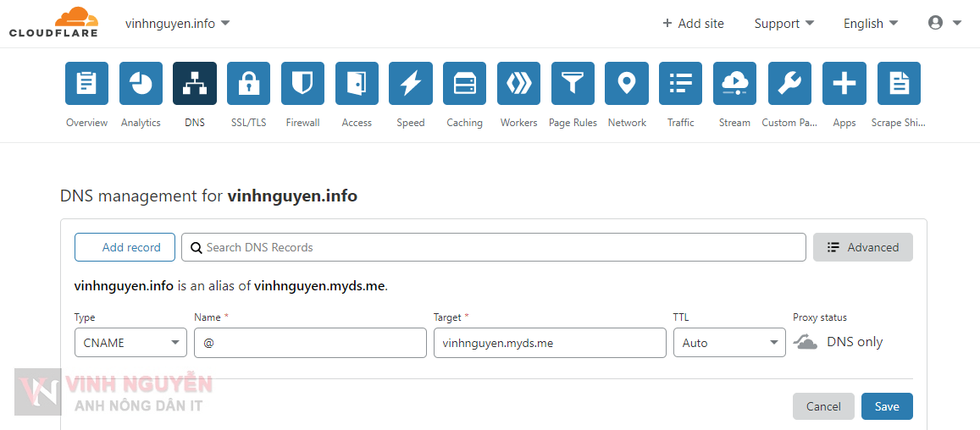
Task: Open the Access door icon
Action: 357,83
